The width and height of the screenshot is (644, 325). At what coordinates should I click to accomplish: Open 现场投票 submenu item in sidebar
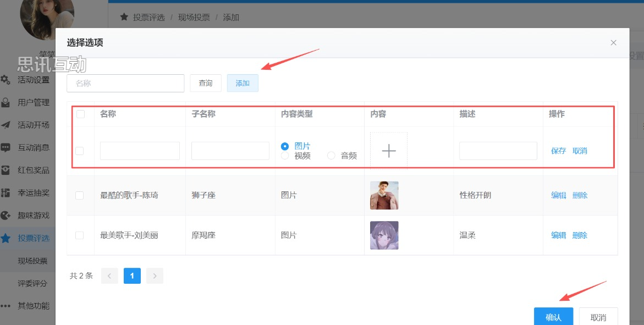(32, 261)
